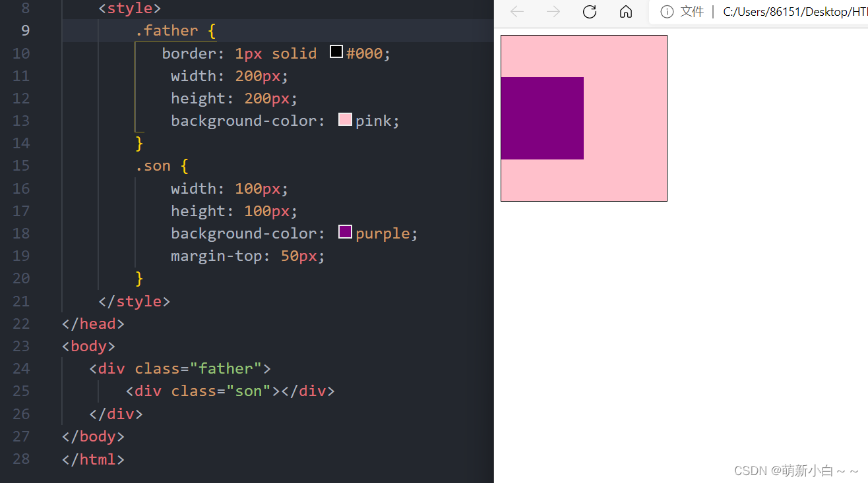Image resolution: width=868 pixels, height=483 pixels.
Task: Click the "pink" value text
Action: [373, 121]
